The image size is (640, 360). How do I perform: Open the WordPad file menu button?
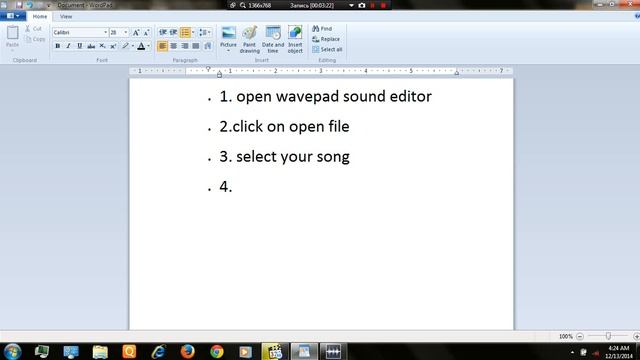[x=13, y=16]
